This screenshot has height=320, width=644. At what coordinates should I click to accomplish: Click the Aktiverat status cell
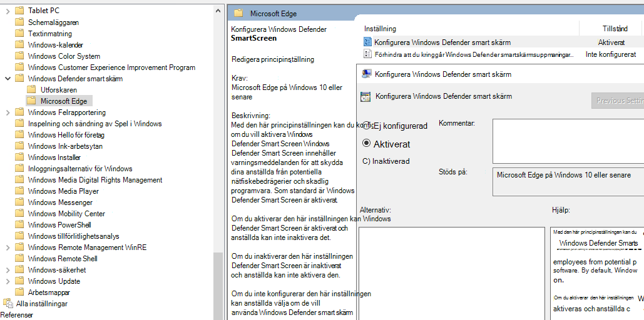point(611,42)
